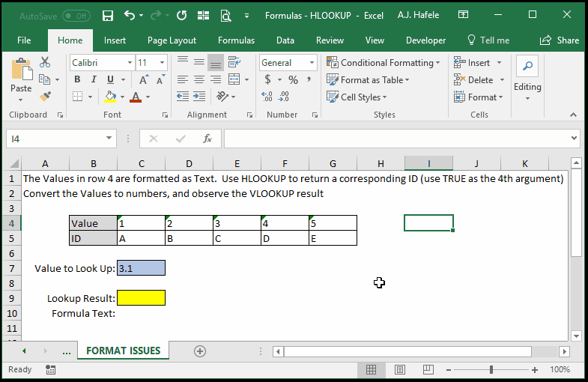The image size is (588, 382).
Task: Click the Share button
Action: point(560,40)
